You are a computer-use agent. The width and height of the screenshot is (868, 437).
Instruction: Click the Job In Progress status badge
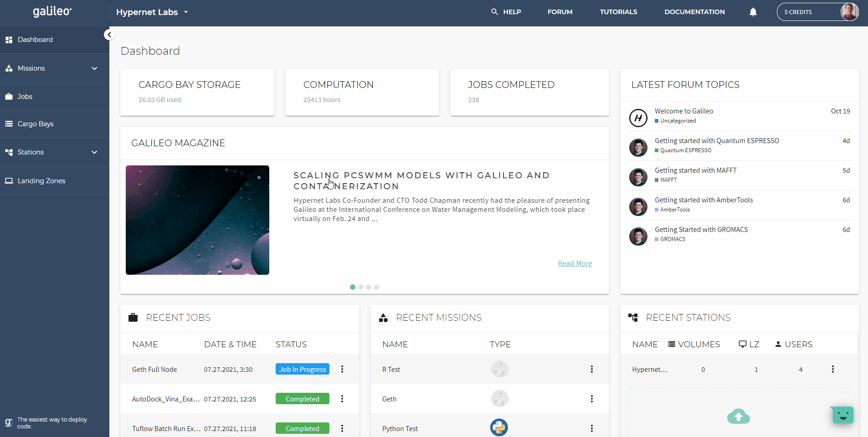(303, 369)
